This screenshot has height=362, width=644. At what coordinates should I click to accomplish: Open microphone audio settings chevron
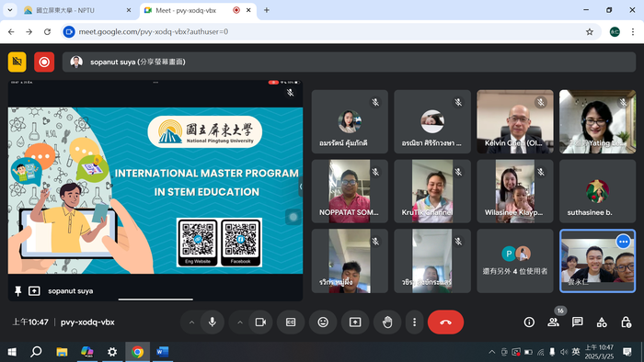tap(191, 322)
